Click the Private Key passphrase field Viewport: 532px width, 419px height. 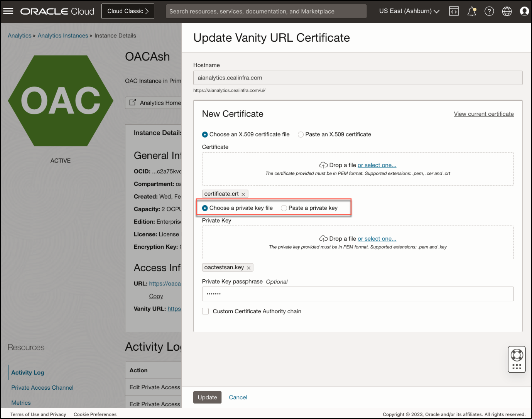pos(358,294)
